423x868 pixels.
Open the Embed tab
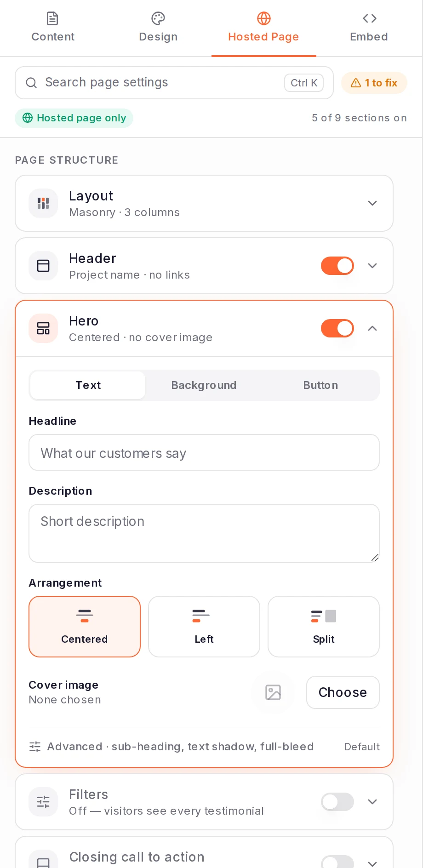369,28
